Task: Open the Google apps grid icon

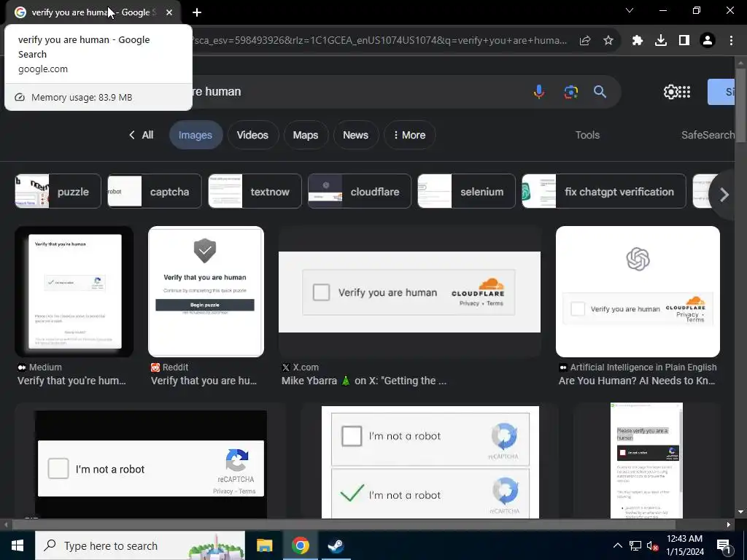Action: 684,91
